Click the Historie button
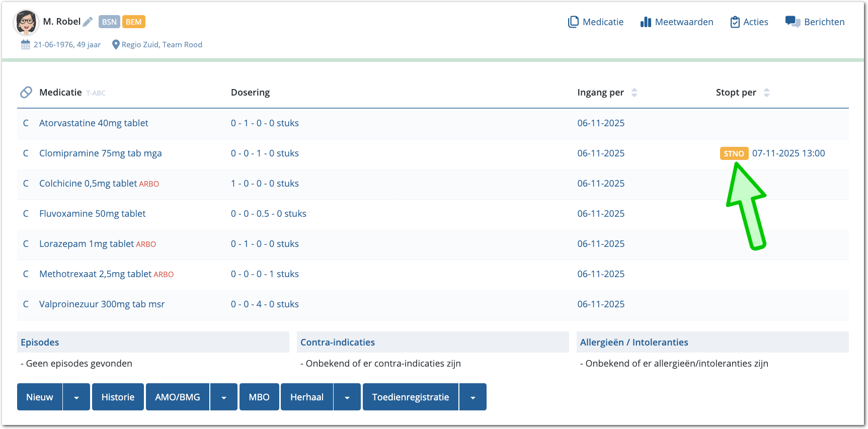The width and height of the screenshot is (868, 429). pos(118,397)
